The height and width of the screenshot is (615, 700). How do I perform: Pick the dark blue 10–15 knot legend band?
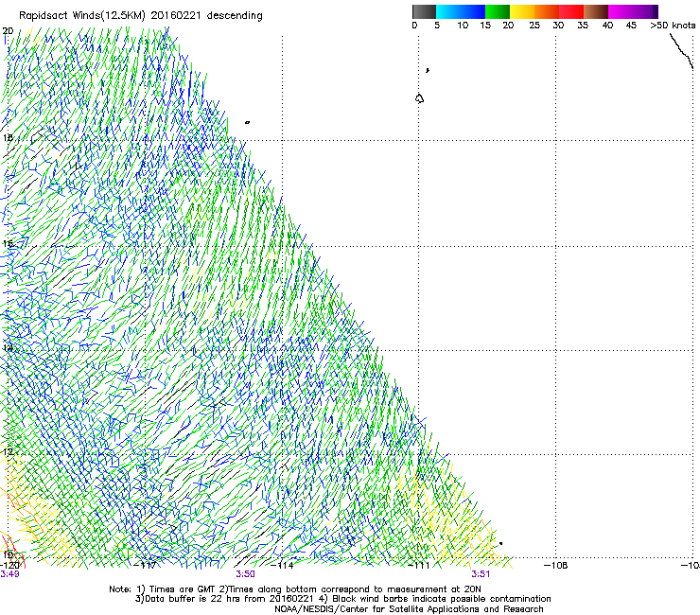point(473,11)
